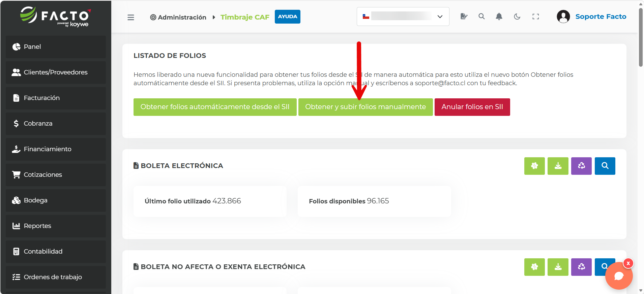The width and height of the screenshot is (644, 294).
Task: Click the Timbraje CAF breadcrumb title
Action: (245, 17)
